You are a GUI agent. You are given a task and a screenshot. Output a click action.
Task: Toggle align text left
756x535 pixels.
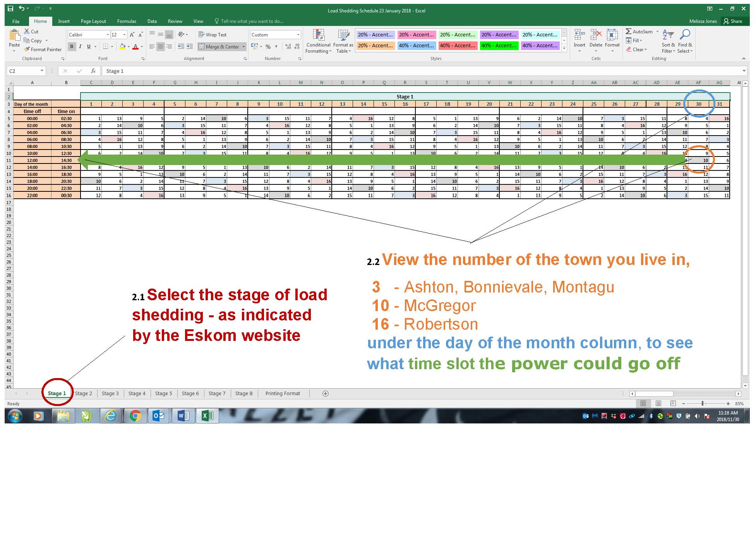point(152,46)
